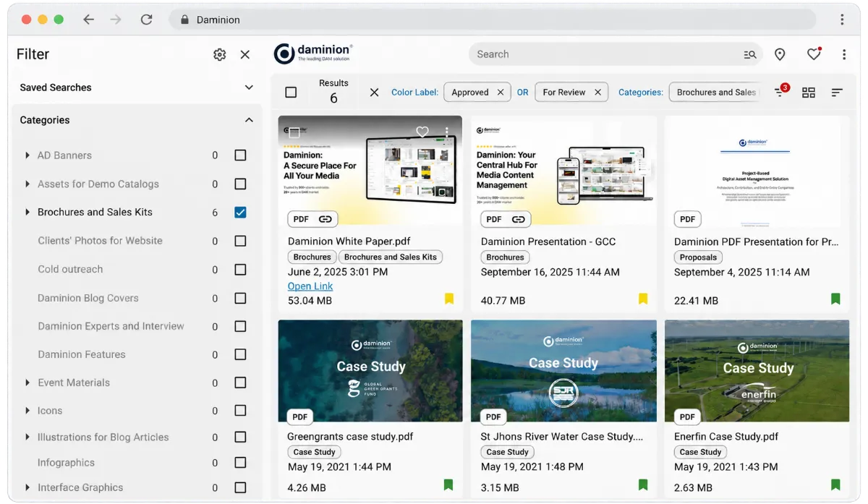Favorite the Daminion White Paper thumbnail
The width and height of the screenshot is (868, 504).
point(422,132)
